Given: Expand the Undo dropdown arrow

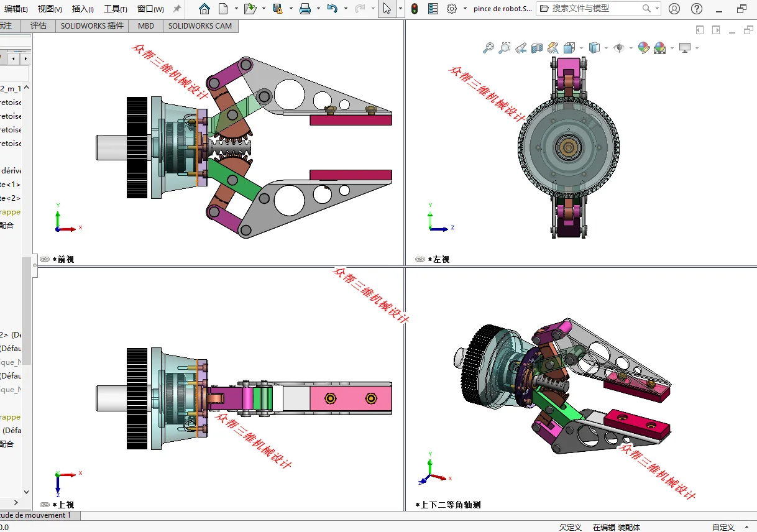Looking at the screenshot, I should pyautogui.click(x=346, y=9).
